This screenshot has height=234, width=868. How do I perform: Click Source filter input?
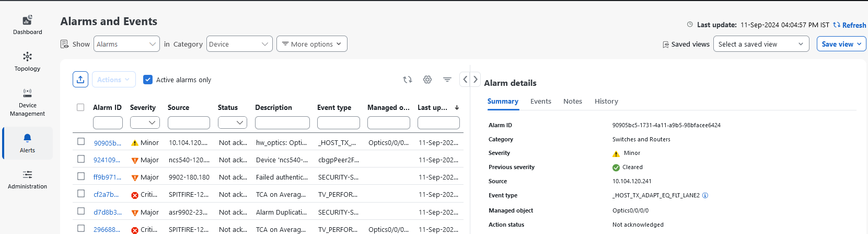pos(189,122)
